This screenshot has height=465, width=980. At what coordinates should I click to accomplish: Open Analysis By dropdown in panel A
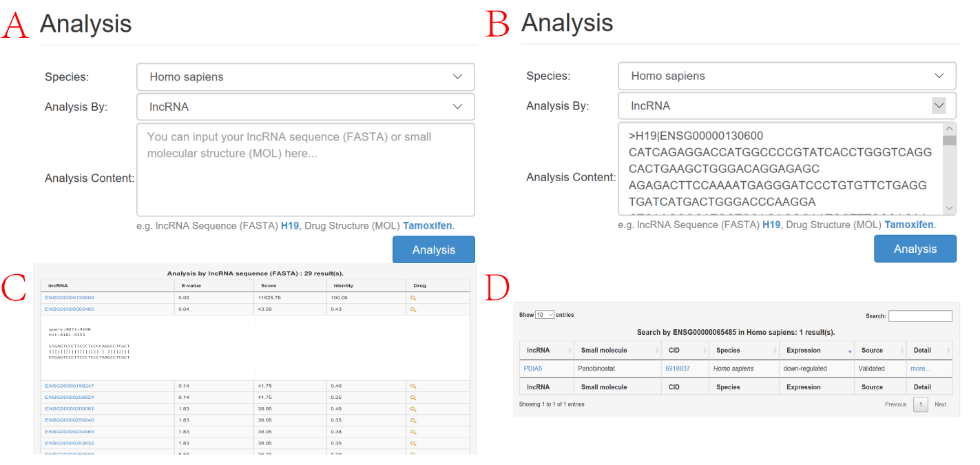click(x=306, y=107)
